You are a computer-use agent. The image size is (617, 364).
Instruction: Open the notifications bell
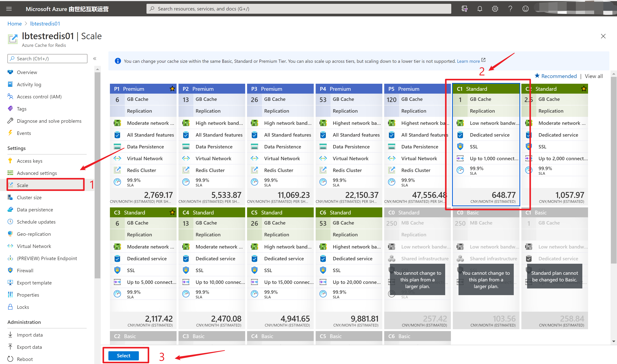click(479, 9)
